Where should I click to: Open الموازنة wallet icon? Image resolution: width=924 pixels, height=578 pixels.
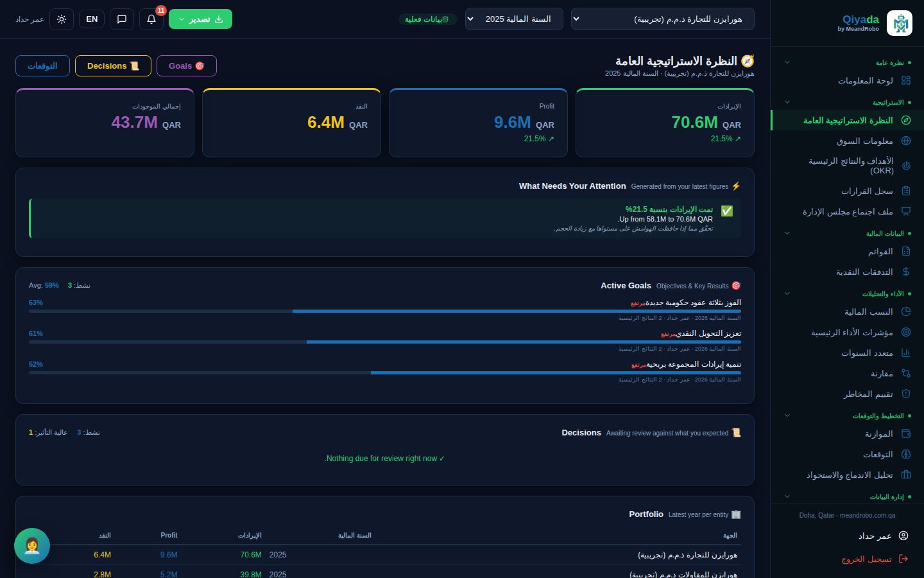coord(906,433)
